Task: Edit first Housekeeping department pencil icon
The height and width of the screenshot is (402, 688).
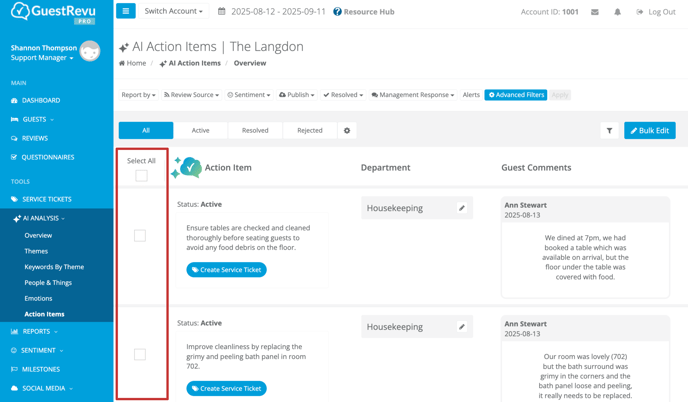Action: 462,208
